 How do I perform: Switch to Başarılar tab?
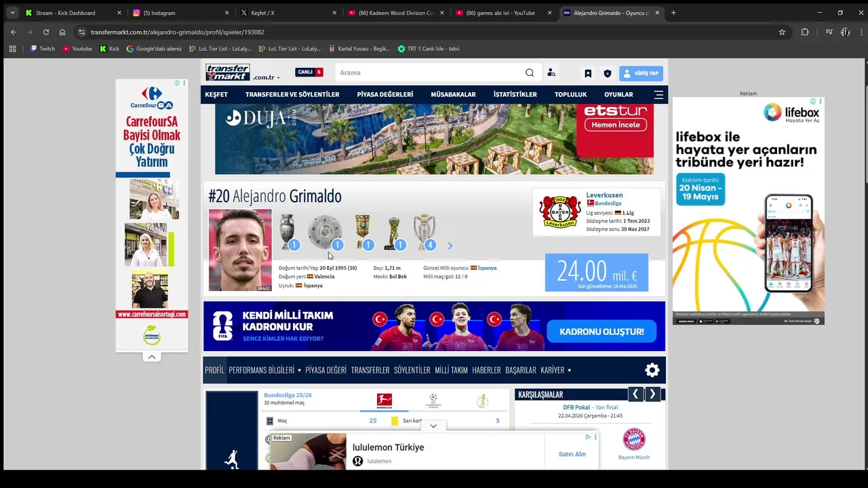point(521,370)
